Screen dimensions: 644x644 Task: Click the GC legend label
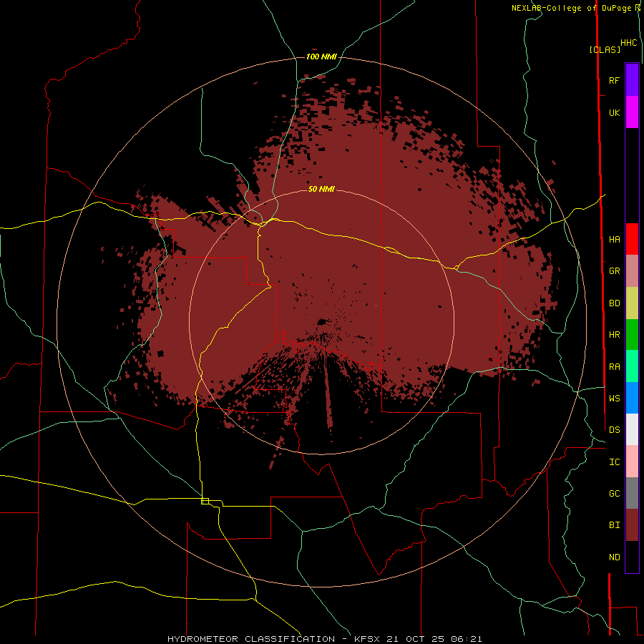click(x=614, y=493)
